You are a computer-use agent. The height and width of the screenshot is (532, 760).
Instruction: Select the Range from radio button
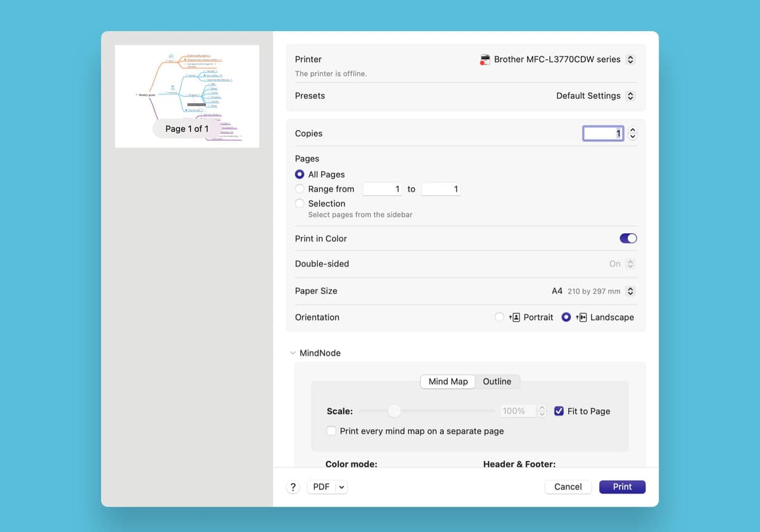pyautogui.click(x=300, y=189)
